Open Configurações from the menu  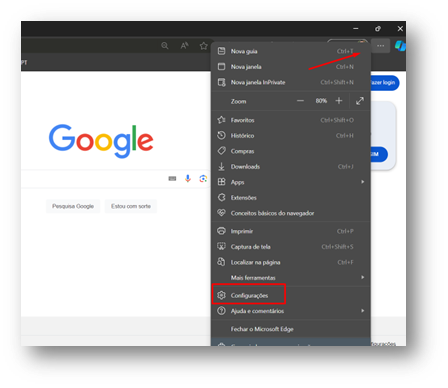[x=291, y=295]
